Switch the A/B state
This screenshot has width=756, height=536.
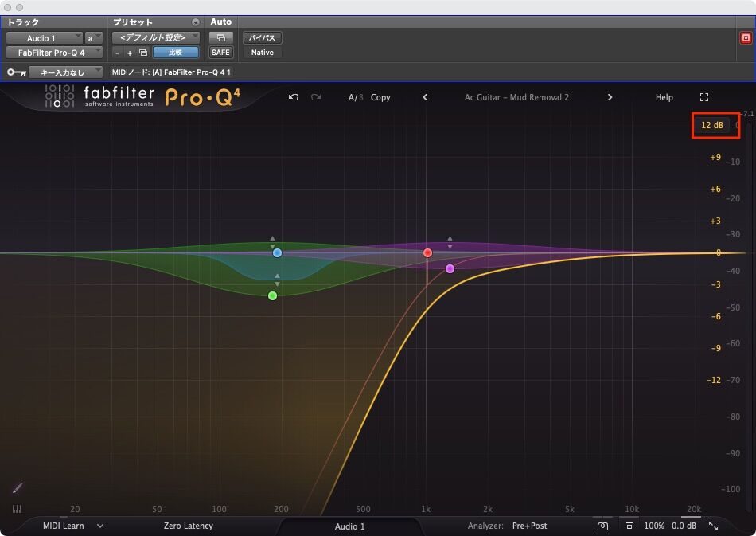(x=356, y=97)
